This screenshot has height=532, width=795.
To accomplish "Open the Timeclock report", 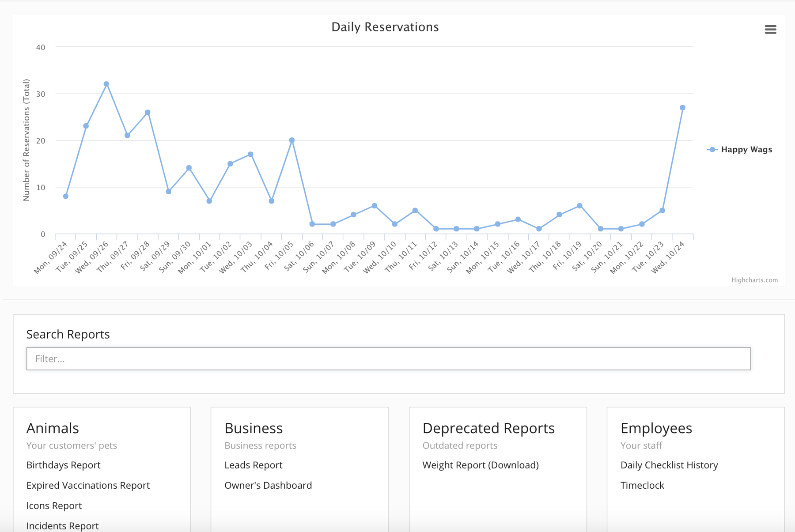I will click(642, 485).
